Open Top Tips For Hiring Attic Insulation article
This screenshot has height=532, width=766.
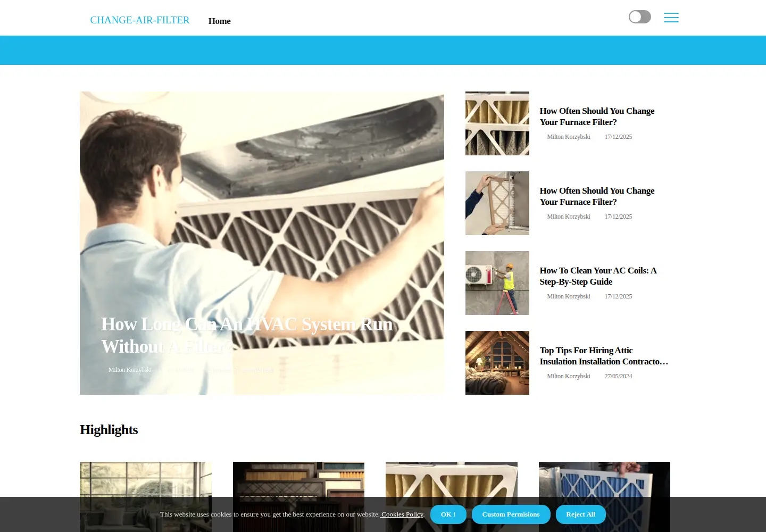click(x=604, y=356)
